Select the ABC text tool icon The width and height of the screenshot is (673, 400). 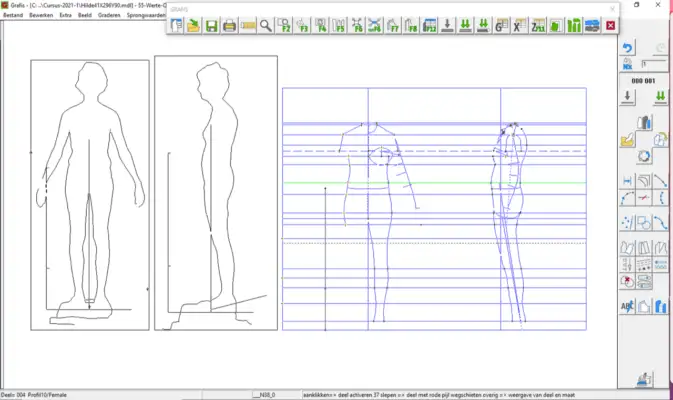click(627, 306)
